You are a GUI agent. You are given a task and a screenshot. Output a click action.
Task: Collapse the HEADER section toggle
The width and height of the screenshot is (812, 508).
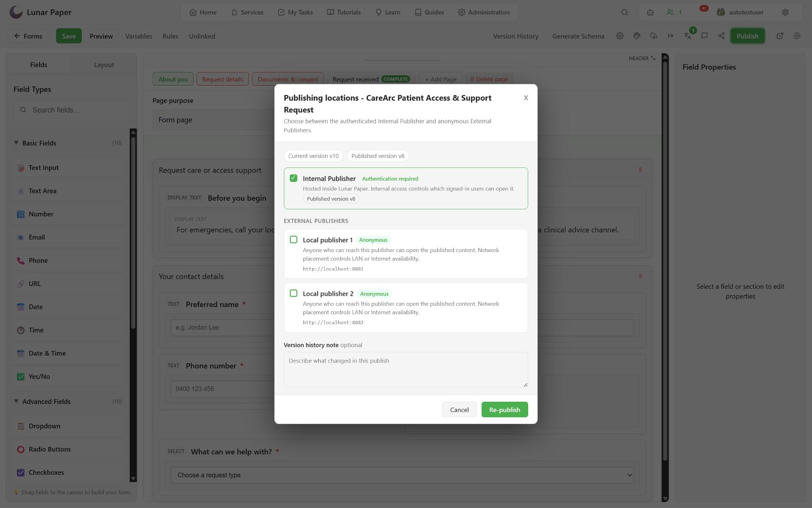(x=642, y=58)
